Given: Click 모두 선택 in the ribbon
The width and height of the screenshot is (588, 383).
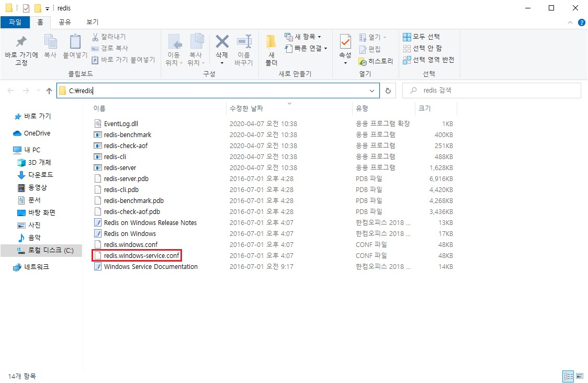Looking at the screenshot, I should tap(422, 37).
